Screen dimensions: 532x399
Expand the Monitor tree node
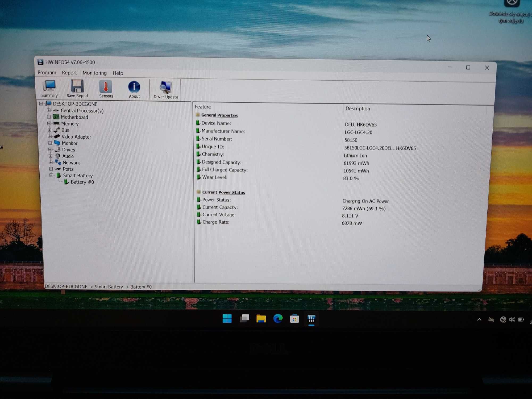coord(50,143)
